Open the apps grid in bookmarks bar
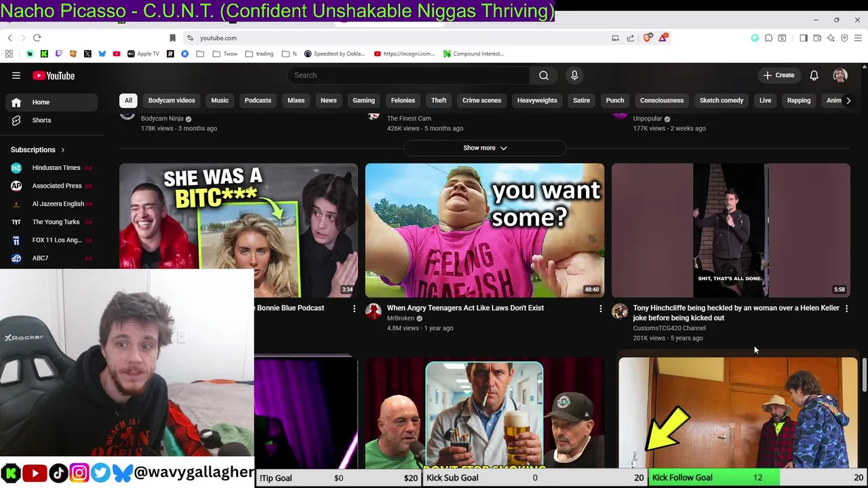868x488 pixels. coord(9,54)
